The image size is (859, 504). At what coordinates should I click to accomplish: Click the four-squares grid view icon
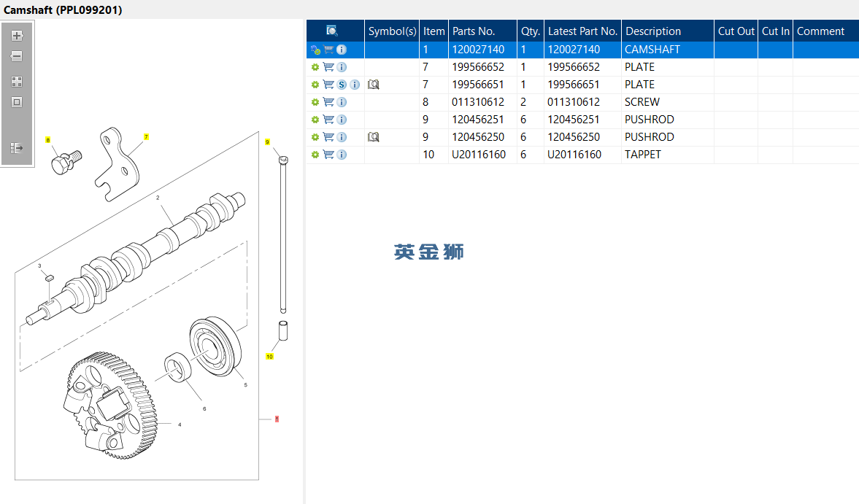[x=17, y=82]
